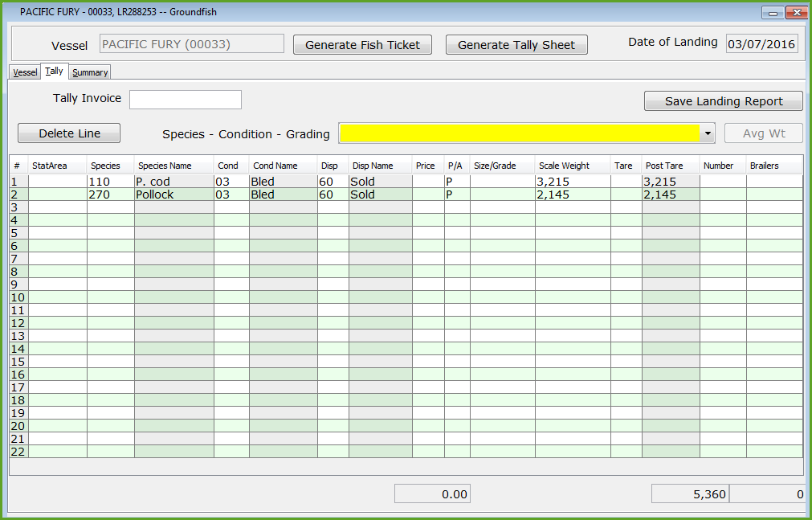812x520 pixels.
Task: Click the Delete Line button
Action: point(69,133)
